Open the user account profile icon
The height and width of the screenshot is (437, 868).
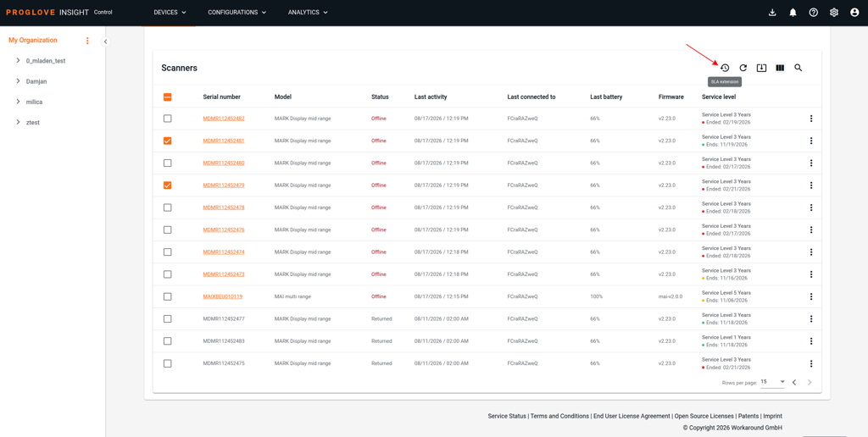point(854,13)
